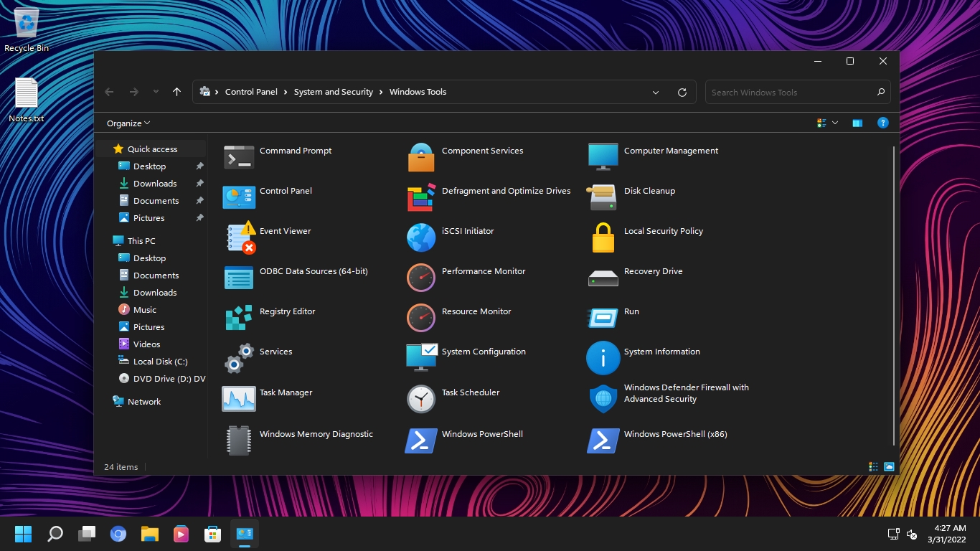This screenshot has width=980, height=551.
Task: Open Windows Memory Diagnostic
Action: (316, 434)
